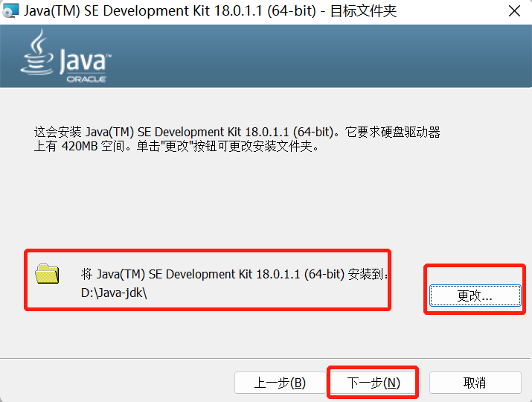Screen dimensions: 532x402
Task: Click the 这会安装 Java(TM) SE description line
Action: [237, 132]
